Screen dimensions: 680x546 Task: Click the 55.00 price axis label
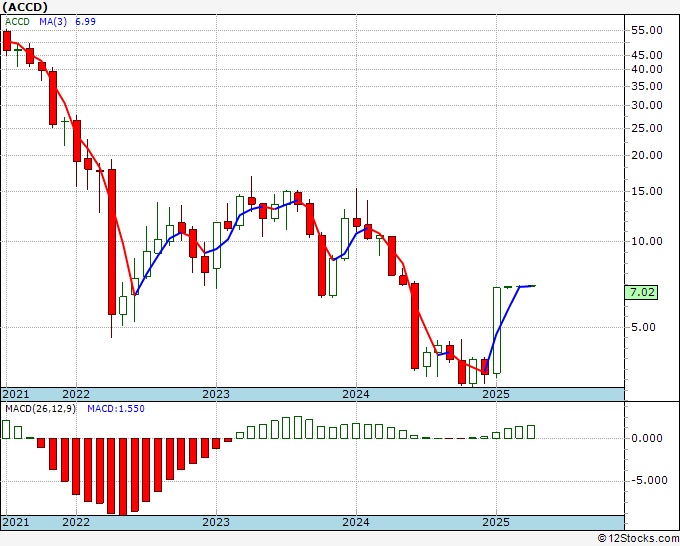[647, 30]
